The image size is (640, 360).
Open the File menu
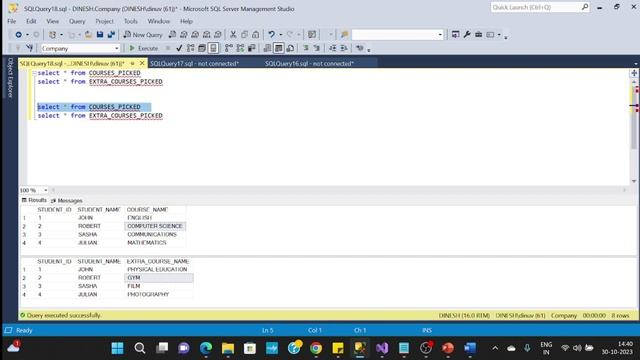coord(11,21)
